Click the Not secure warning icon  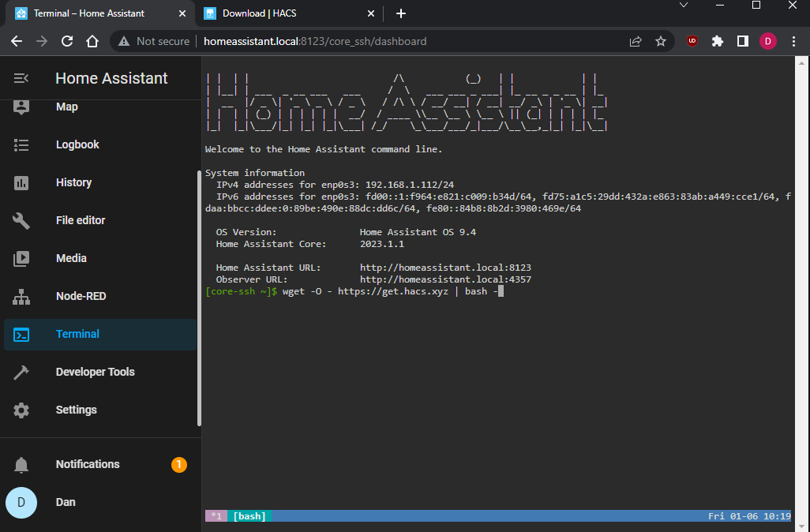124,41
